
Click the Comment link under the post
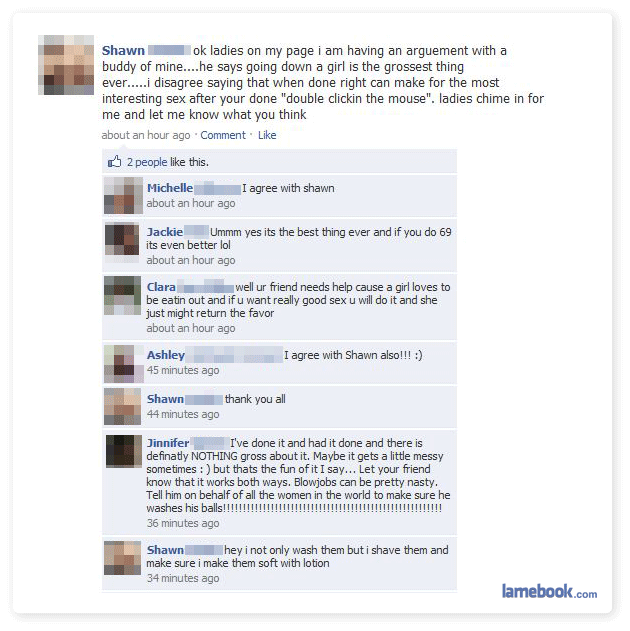click(x=223, y=135)
